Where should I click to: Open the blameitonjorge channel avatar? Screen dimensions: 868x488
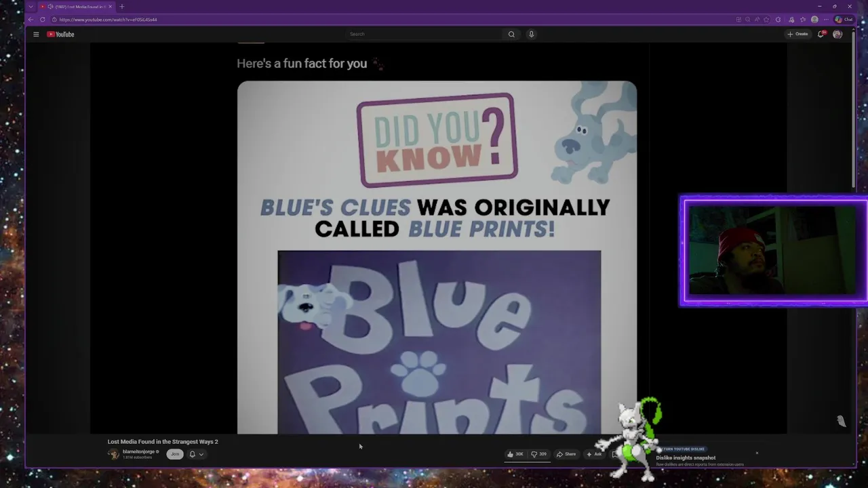(x=113, y=454)
